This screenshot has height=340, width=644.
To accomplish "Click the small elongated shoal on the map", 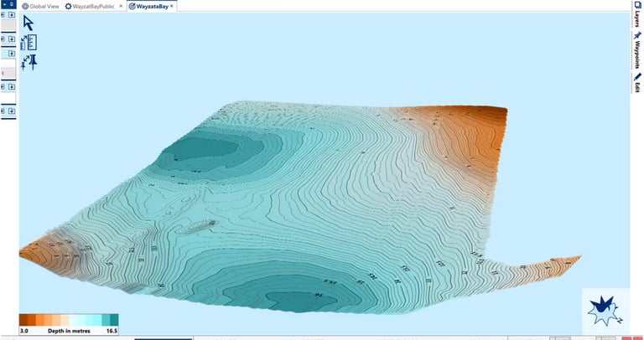I will click(x=197, y=226).
